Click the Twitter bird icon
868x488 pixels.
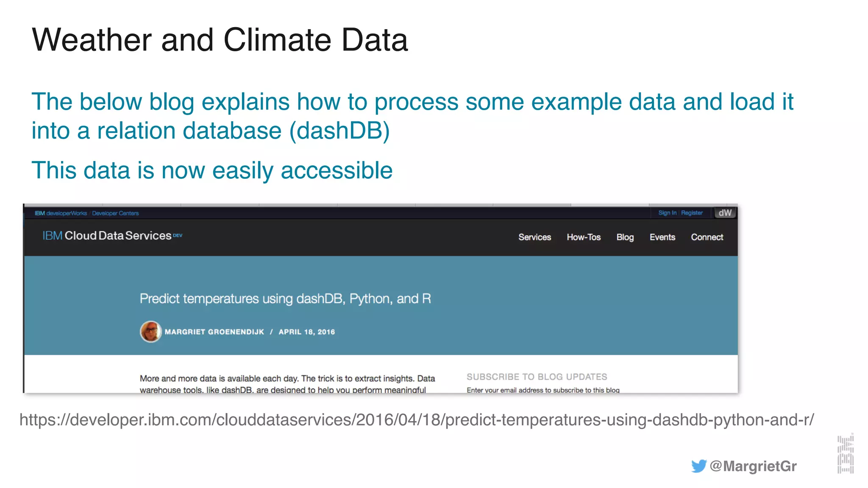click(699, 466)
